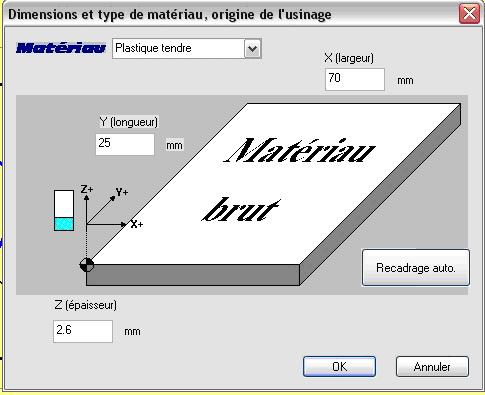The height and width of the screenshot is (395, 485).
Task: Click the Z (épaisseur) input field
Action: pyautogui.click(x=83, y=331)
